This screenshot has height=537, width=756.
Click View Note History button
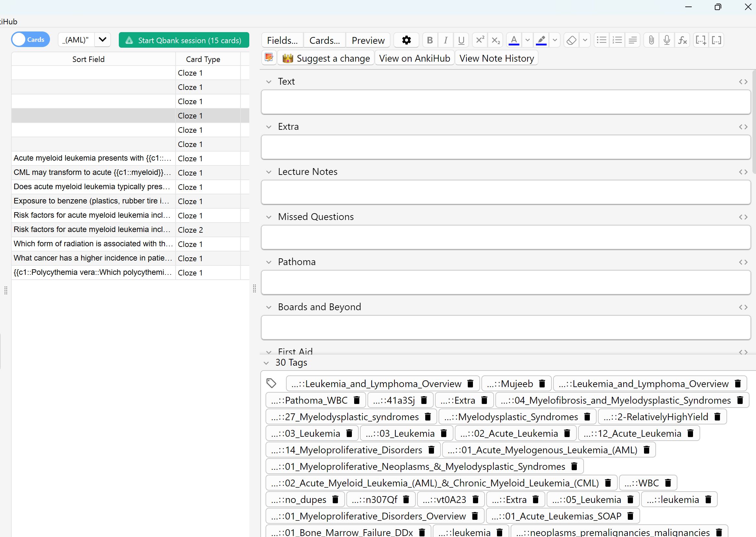tap(496, 58)
